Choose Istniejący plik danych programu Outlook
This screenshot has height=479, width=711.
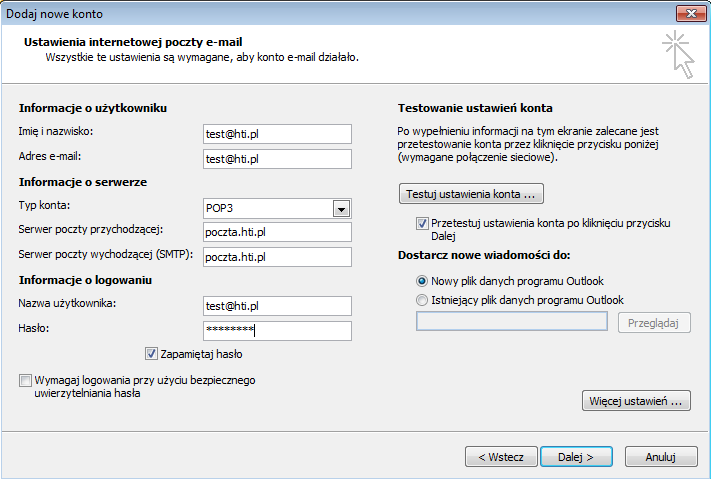[422, 300]
